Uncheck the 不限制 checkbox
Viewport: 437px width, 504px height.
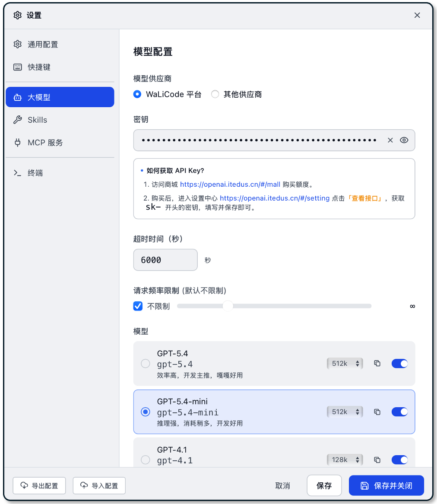pos(138,306)
